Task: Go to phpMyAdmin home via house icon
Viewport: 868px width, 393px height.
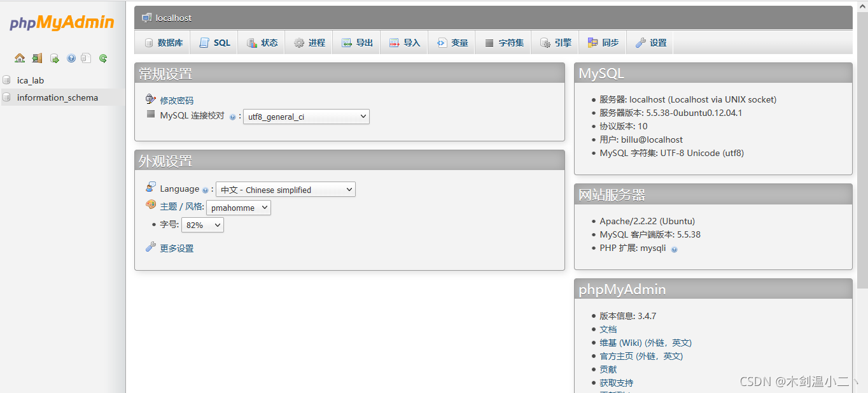Action: 20,58
